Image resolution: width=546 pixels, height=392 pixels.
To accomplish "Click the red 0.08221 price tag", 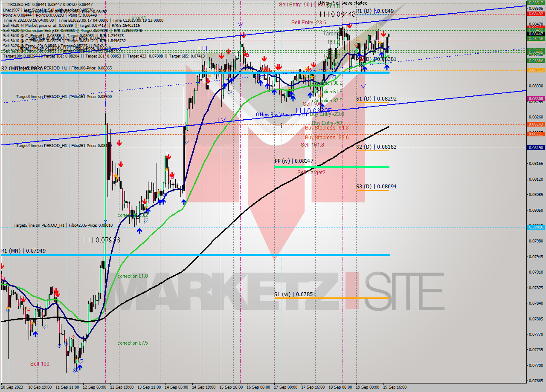I will coord(536,134).
